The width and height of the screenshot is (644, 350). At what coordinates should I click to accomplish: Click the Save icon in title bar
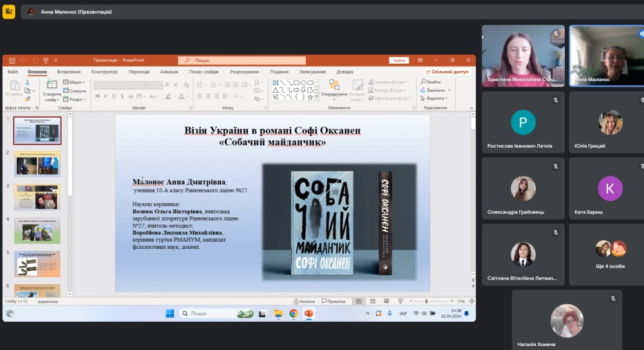tap(12, 60)
